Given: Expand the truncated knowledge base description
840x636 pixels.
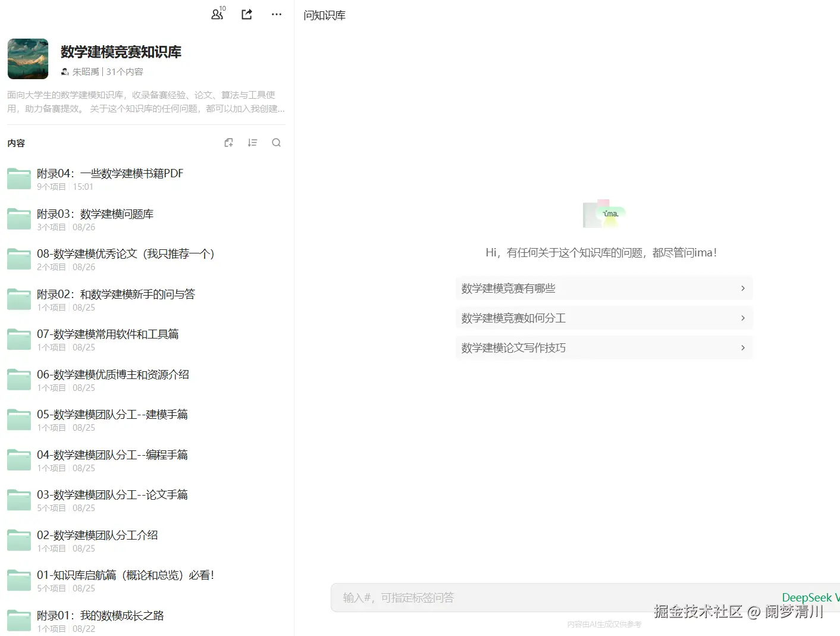Looking at the screenshot, I should coord(146,102).
